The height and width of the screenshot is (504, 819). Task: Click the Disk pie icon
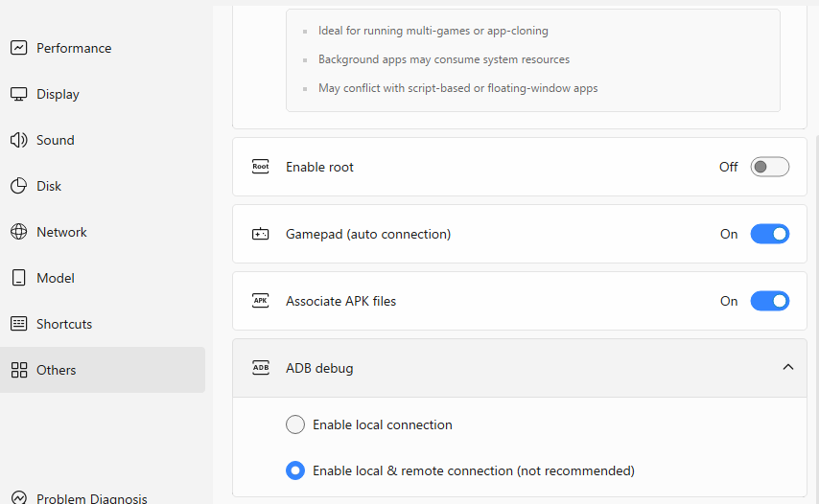point(18,186)
